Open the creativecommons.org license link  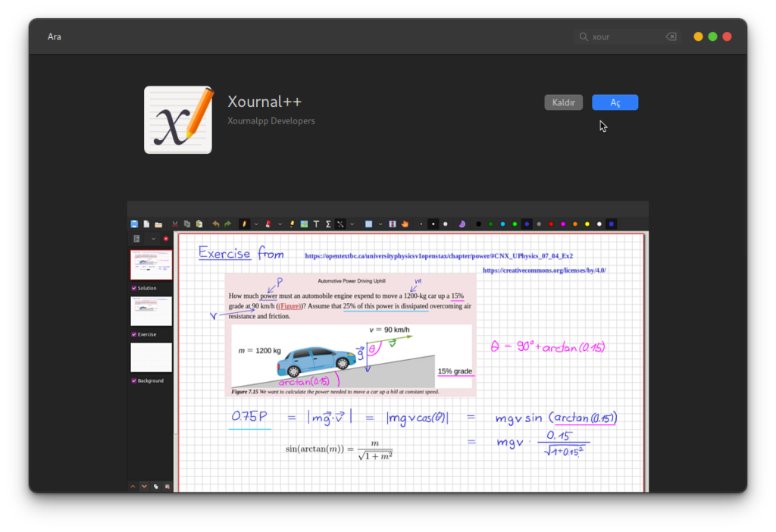coord(544,271)
